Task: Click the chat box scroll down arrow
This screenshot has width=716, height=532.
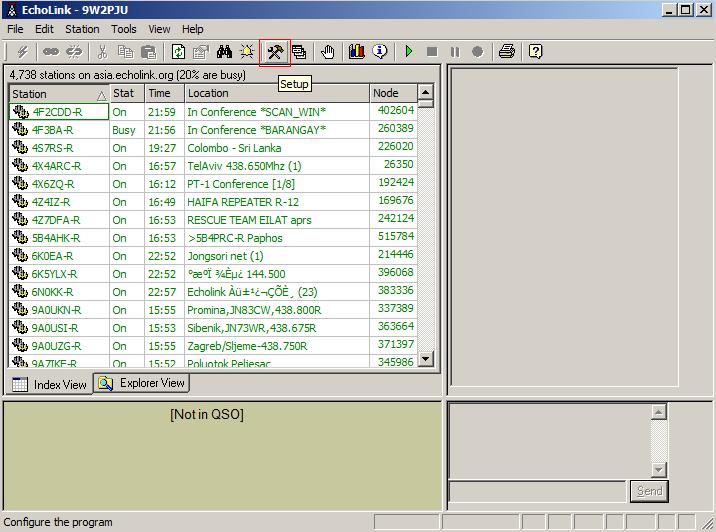Action: (x=658, y=469)
